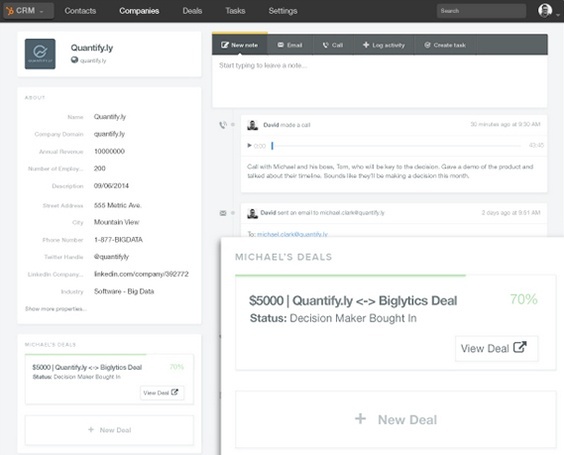Screen dimensions: 564x455
Task: Click the call recording progress slider
Action: [x=396, y=146]
